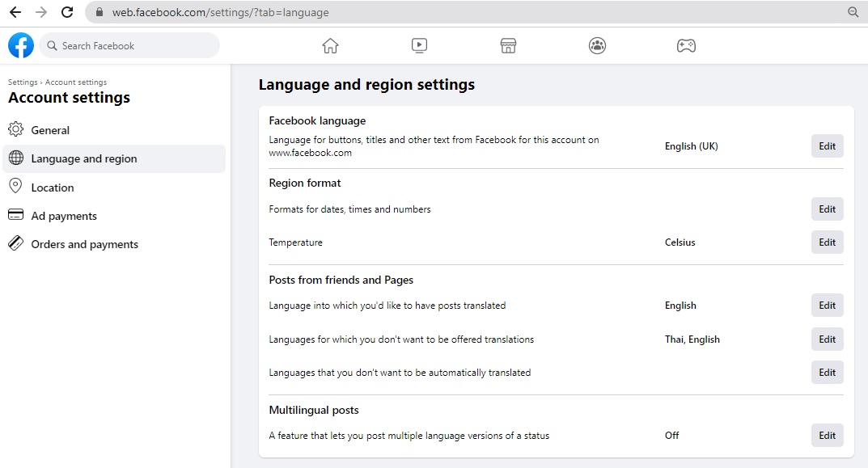Open the Marketplace storefront icon
This screenshot has width=868, height=468.
[508, 46]
